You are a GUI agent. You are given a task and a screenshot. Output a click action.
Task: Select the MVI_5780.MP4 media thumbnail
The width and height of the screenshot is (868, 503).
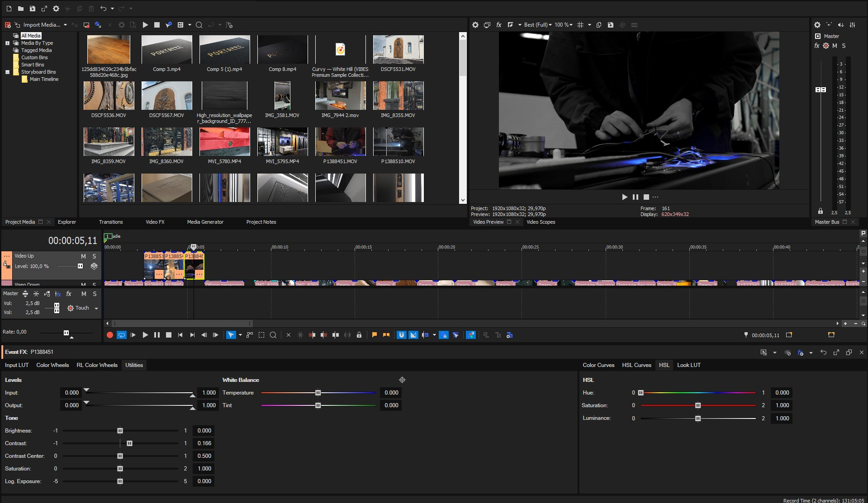click(224, 142)
